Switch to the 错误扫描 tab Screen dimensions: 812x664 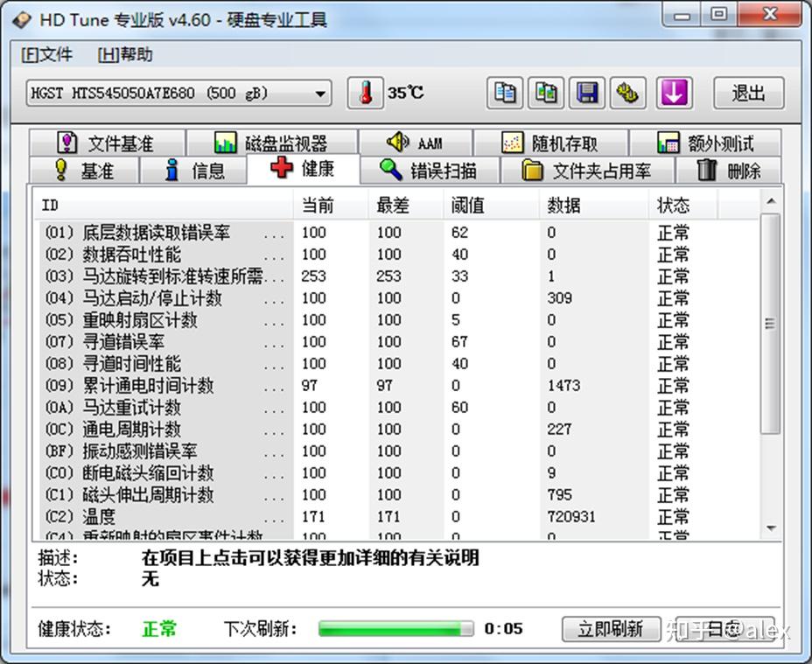pyautogui.click(x=431, y=171)
